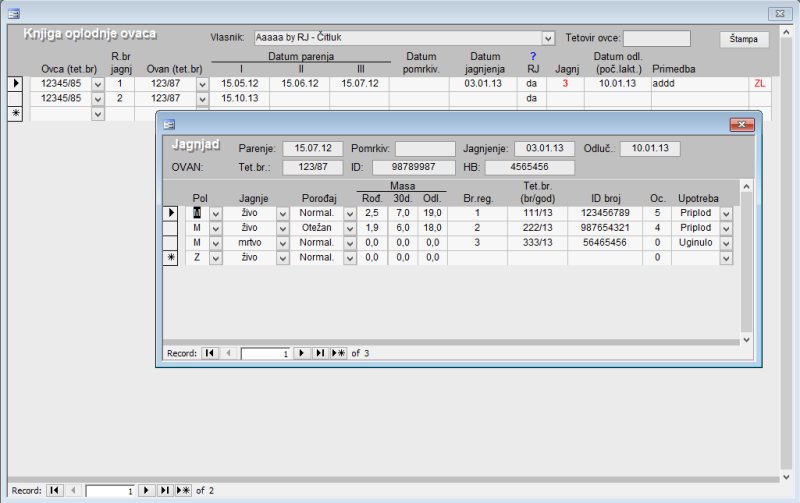Viewport: 800px width, 503px height.
Task: Click the red ZL link in first row
Action: point(761,84)
